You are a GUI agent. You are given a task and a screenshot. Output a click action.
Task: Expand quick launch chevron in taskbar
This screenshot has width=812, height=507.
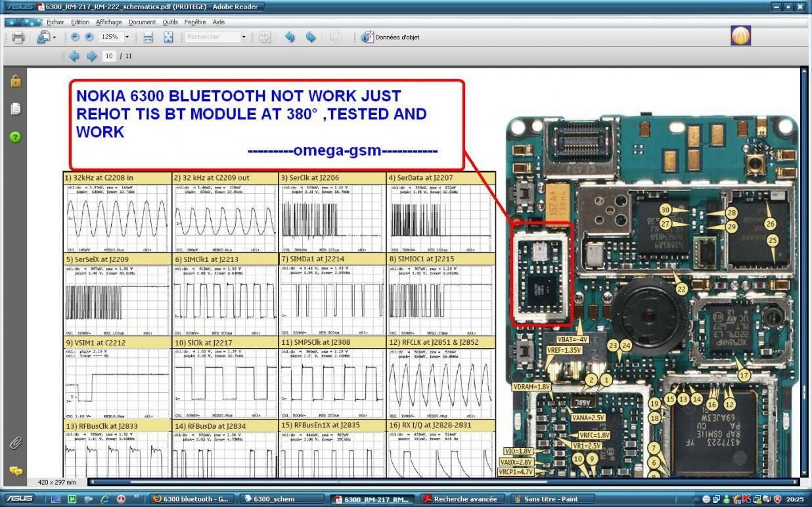[x=137, y=497]
